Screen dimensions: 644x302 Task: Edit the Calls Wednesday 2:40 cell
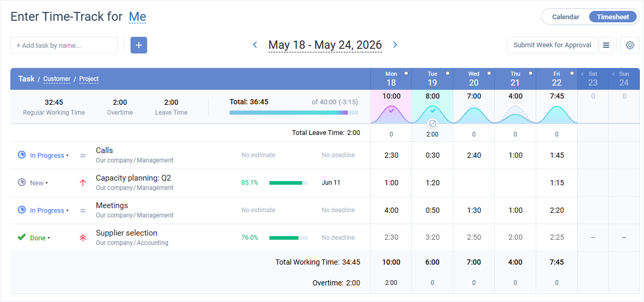[x=474, y=155]
